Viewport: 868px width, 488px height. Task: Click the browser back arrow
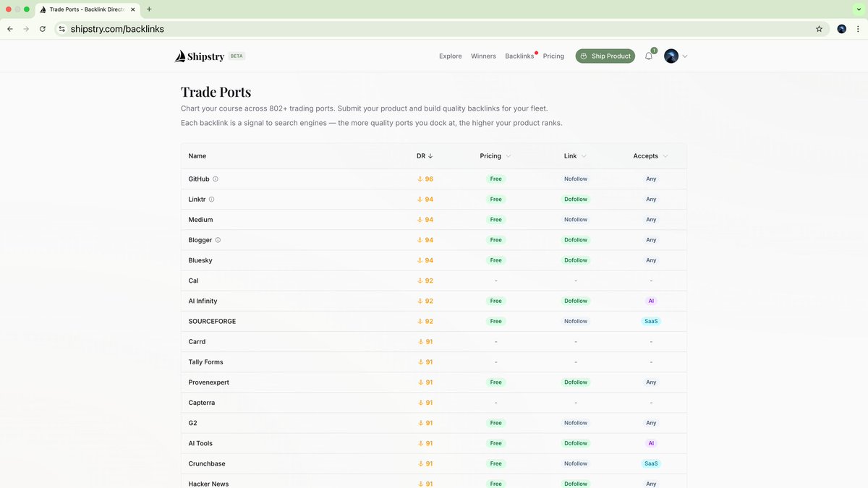pos(10,29)
